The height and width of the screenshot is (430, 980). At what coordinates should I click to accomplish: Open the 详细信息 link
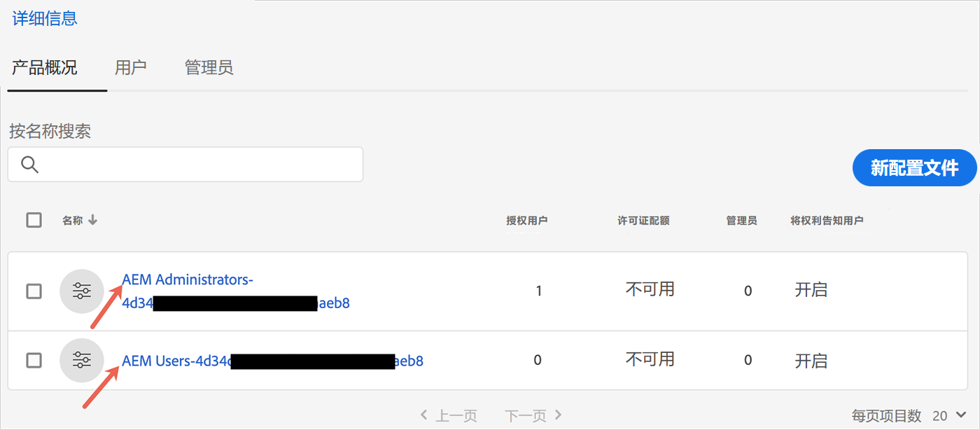45,18
